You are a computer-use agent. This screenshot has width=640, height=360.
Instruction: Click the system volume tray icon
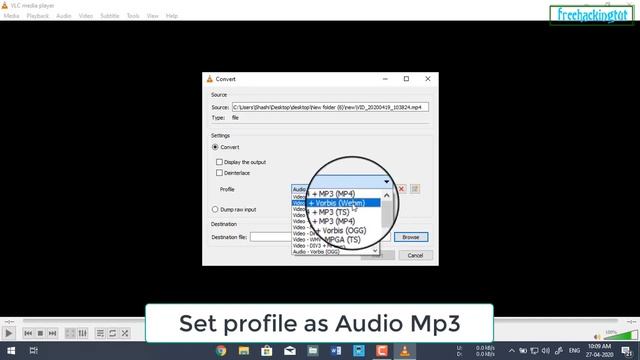[546, 351]
